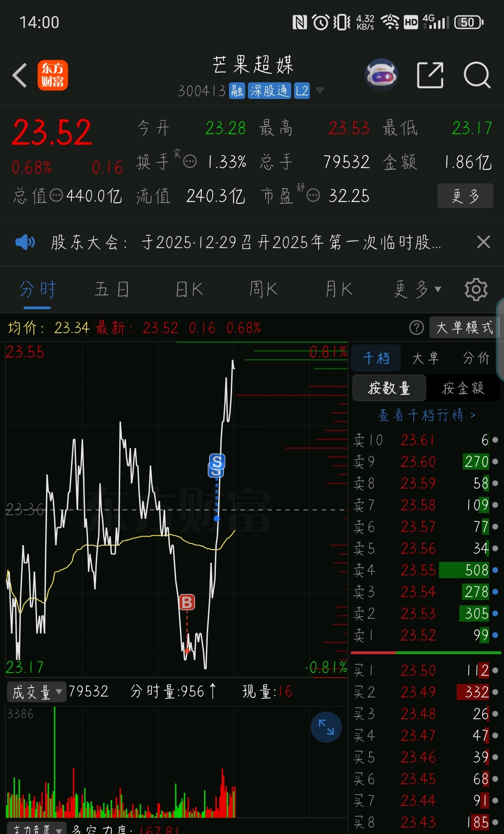
Task: Select the 千档 order book tab
Action: click(x=376, y=358)
